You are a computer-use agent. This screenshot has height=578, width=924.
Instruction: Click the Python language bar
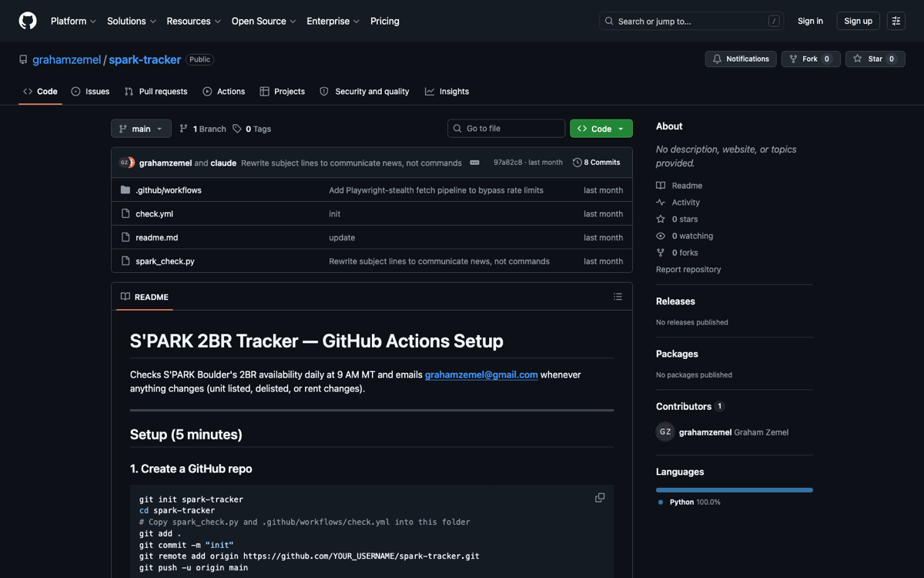coord(735,490)
